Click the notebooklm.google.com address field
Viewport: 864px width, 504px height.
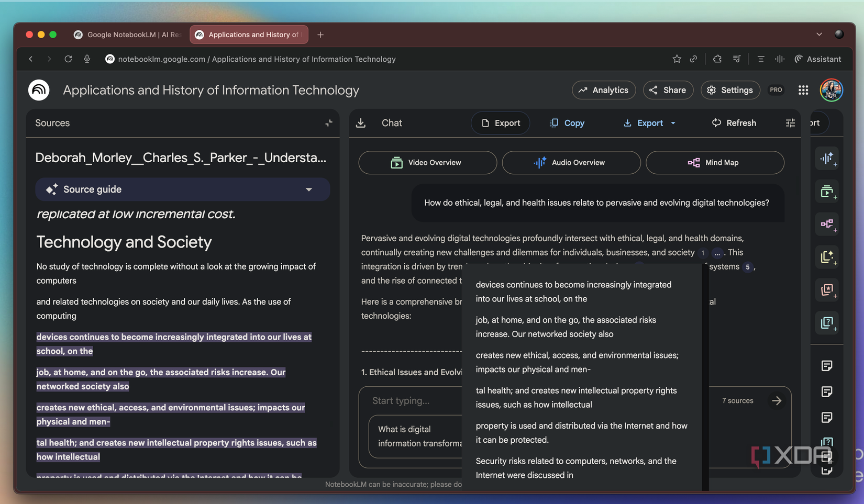[x=257, y=59]
